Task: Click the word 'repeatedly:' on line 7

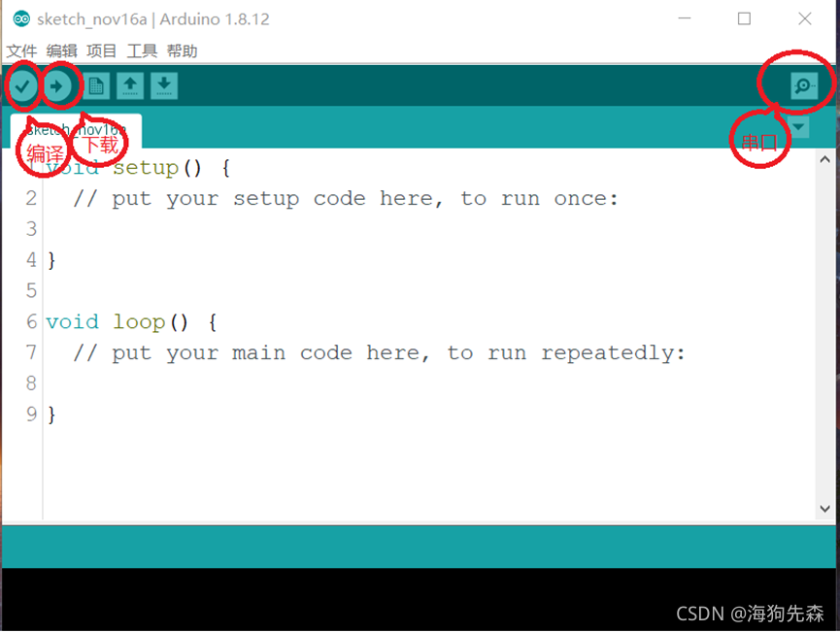Action: click(x=613, y=353)
